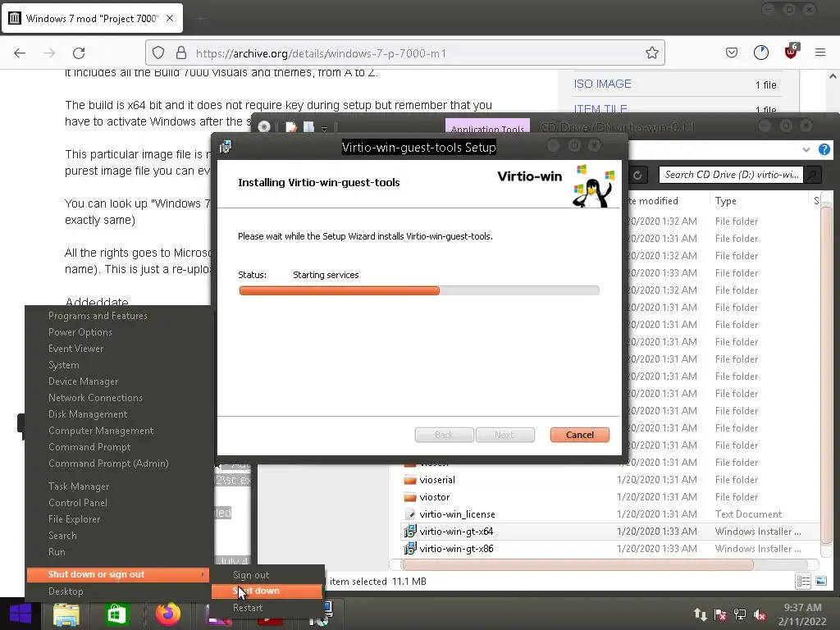Image resolution: width=840 pixels, height=630 pixels.
Task: Click the network transfer arrows tray icon
Action: pyautogui.click(x=700, y=614)
